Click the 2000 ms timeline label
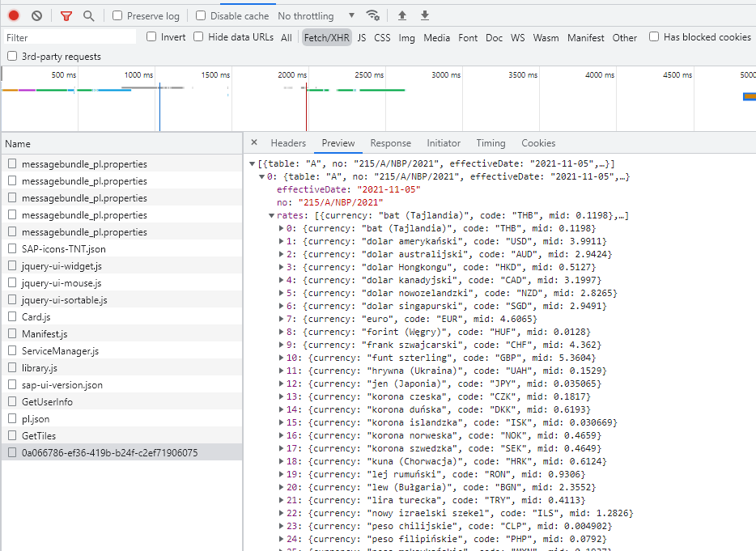756x551 pixels. pyautogui.click(x=292, y=74)
